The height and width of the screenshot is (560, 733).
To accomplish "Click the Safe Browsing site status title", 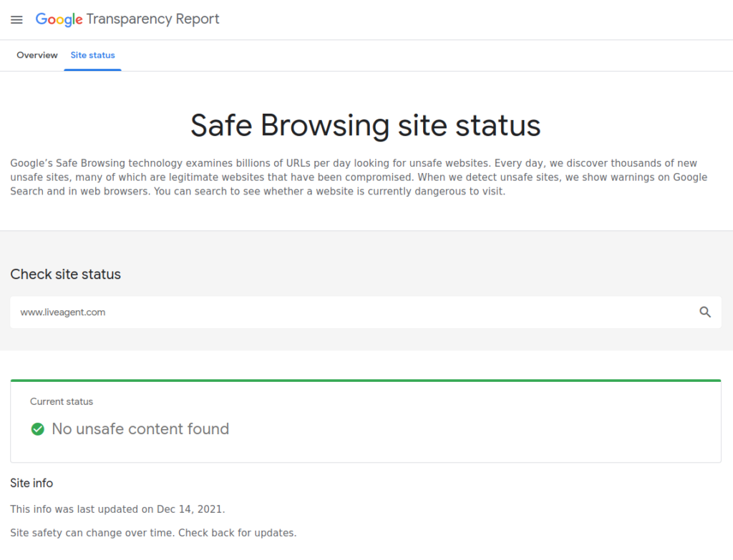I will click(x=366, y=125).
